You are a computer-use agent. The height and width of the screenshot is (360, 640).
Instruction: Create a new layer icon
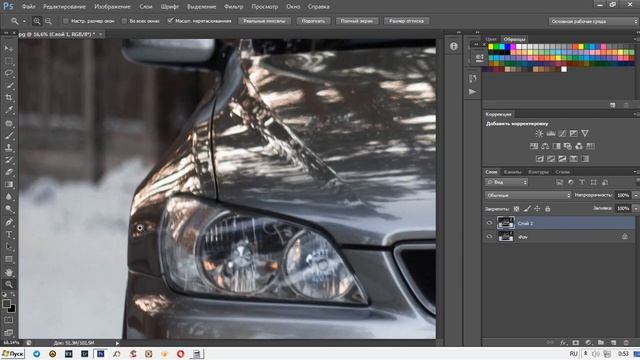coord(613,343)
